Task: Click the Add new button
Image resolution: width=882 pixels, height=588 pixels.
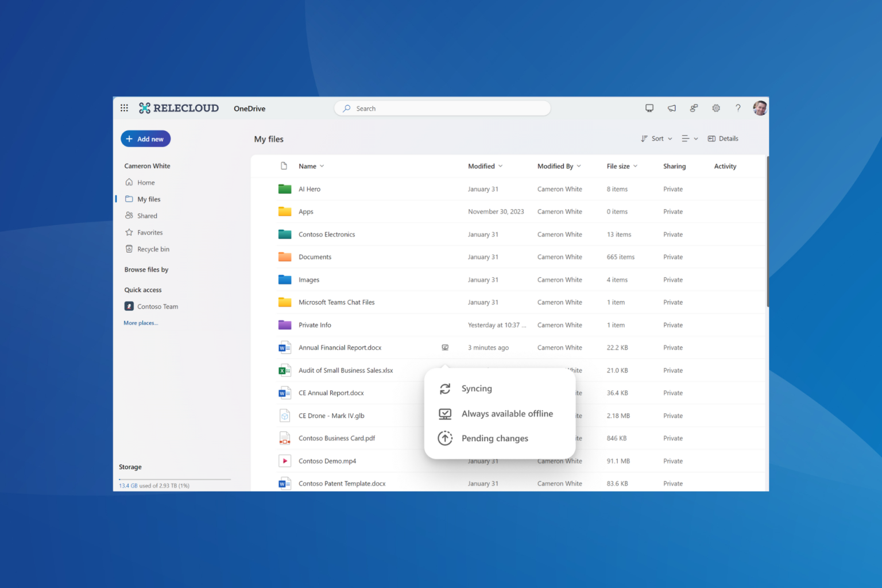Action: pyautogui.click(x=145, y=138)
